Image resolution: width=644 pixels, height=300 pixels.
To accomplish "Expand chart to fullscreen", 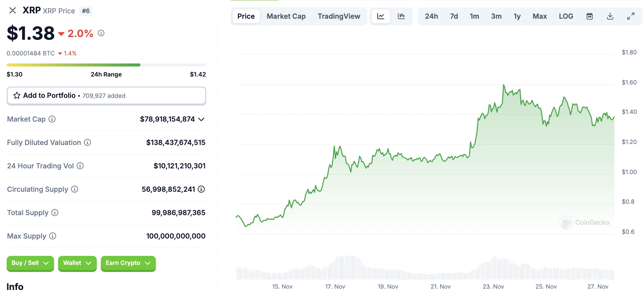I will pyautogui.click(x=631, y=16).
